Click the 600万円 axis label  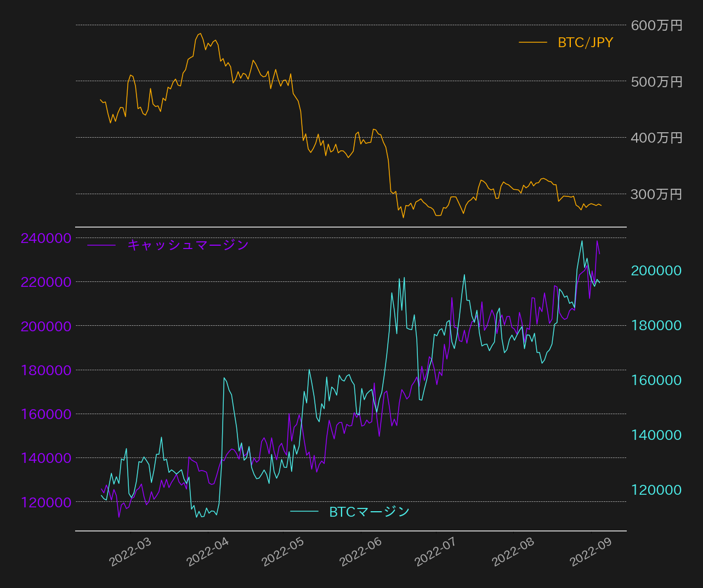click(x=656, y=25)
